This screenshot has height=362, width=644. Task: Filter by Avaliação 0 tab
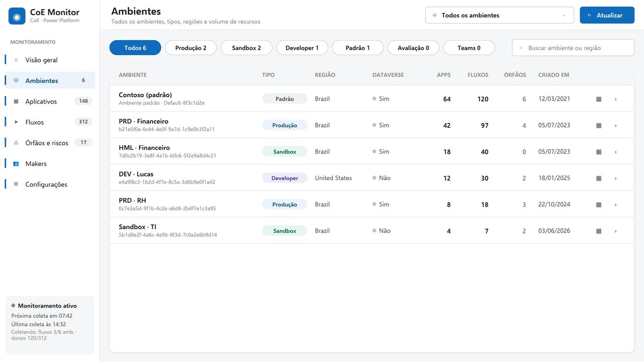click(414, 48)
